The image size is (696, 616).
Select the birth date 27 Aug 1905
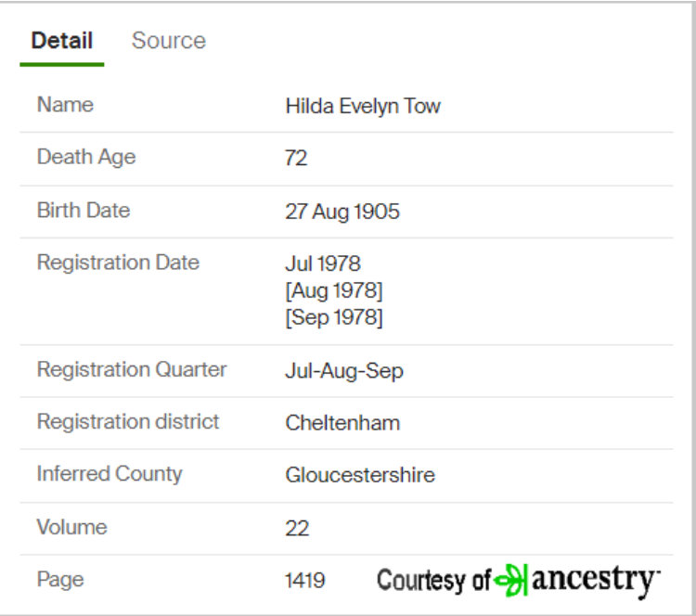coord(342,212)
